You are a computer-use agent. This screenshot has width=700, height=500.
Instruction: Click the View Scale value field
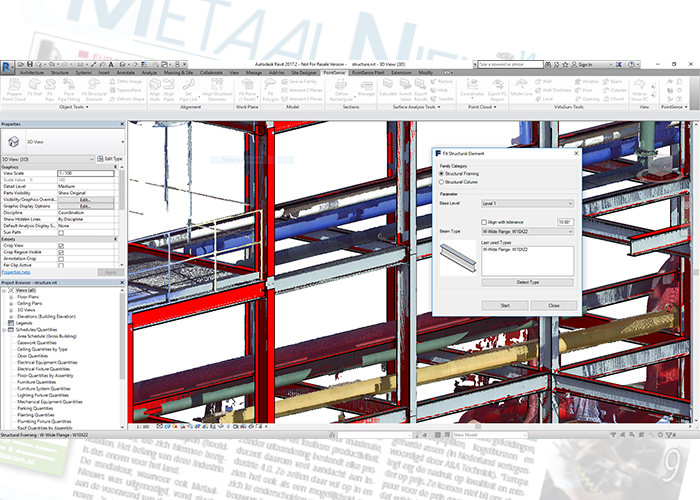pyautogui.click(x=86, y=173)
